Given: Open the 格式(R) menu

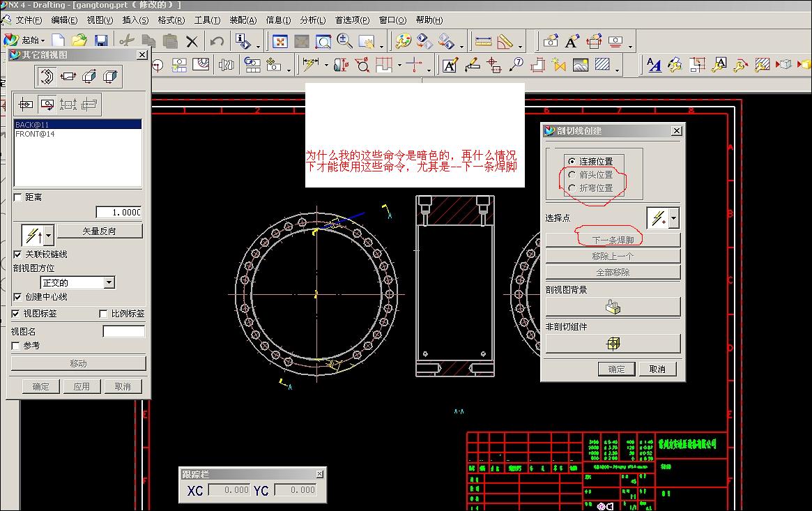Looking at the screenshot, I should pyautogui.click(x=171, y=20).
